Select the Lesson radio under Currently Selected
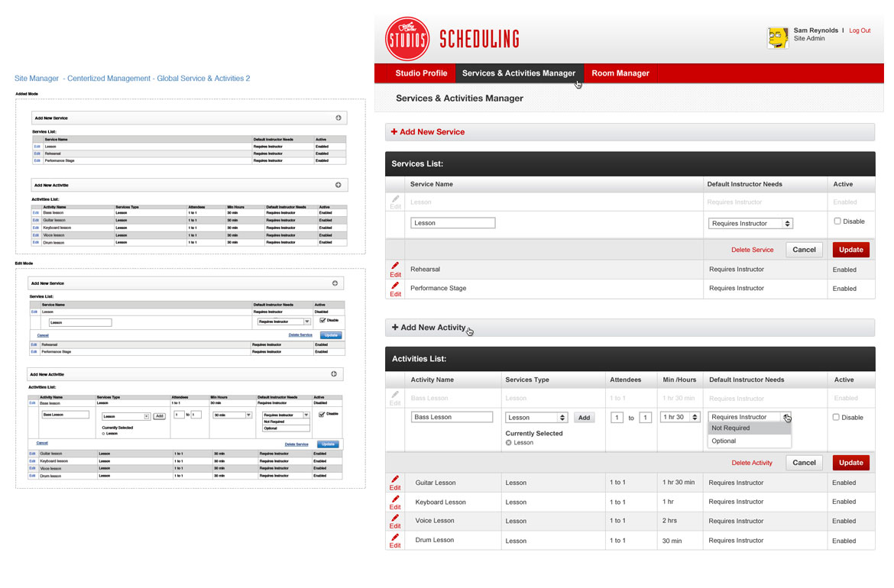Image resolution: width=894 pixels, height=588 pixels. [x=509, y=443]
